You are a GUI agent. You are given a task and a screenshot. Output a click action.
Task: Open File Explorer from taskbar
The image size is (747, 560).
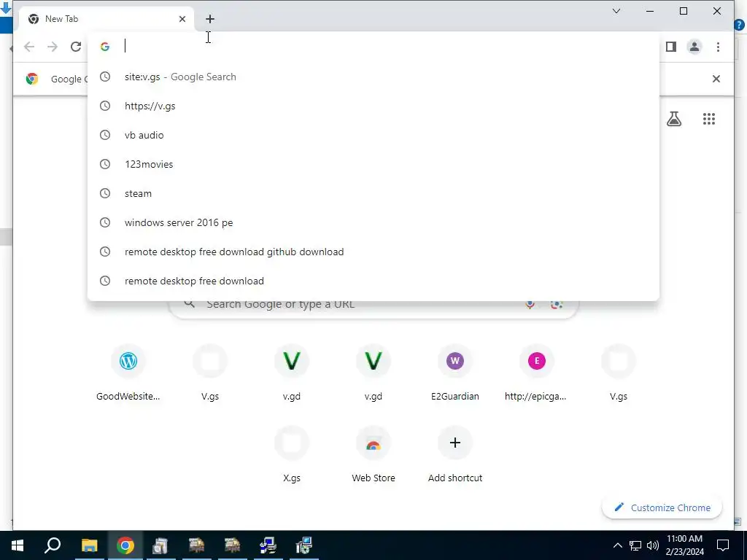click(x=89, y=545)
